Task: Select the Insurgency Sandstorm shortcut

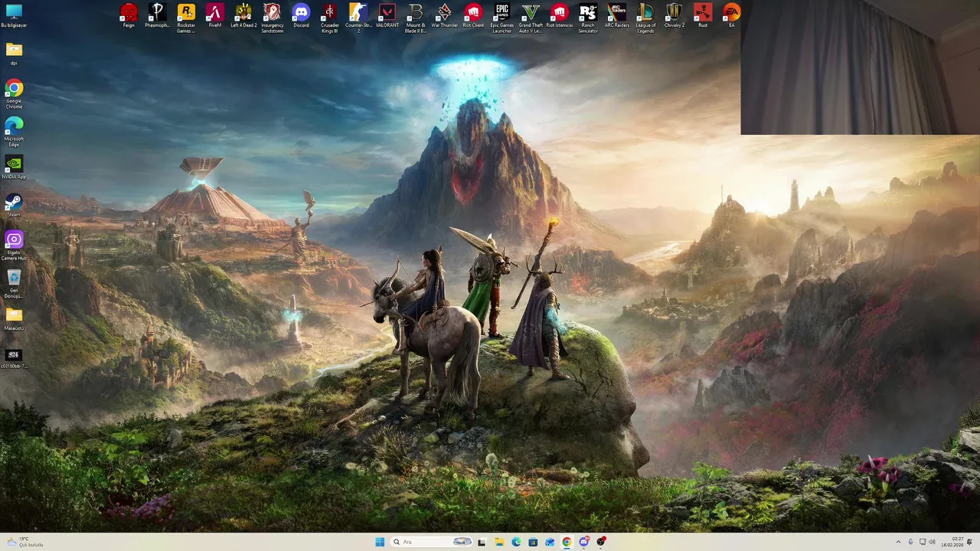Action: (x=272, y=18)
